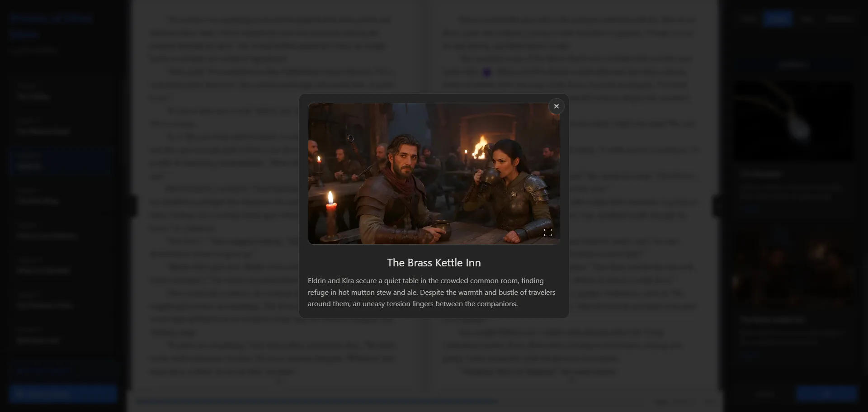Viewport: 868px width, 412px height.
Task: Click the blue button below the chapter list
Action: [62, 394]
